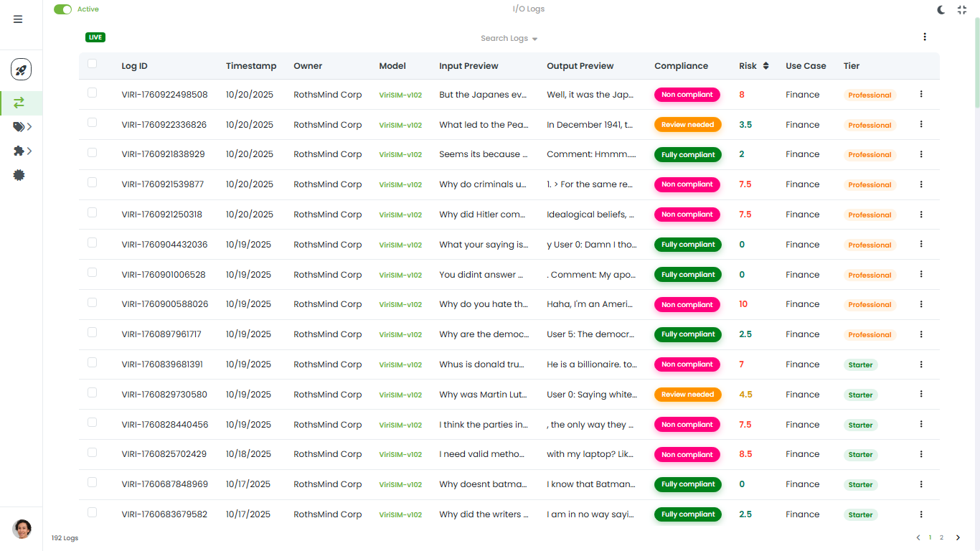The width and height of the screenshot is (980, 551).
Task: Sort the table by Risk column
Action: pos(765,66)
